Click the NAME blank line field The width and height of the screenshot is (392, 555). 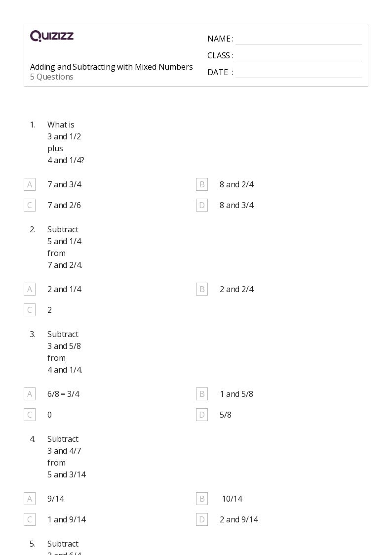299,40
